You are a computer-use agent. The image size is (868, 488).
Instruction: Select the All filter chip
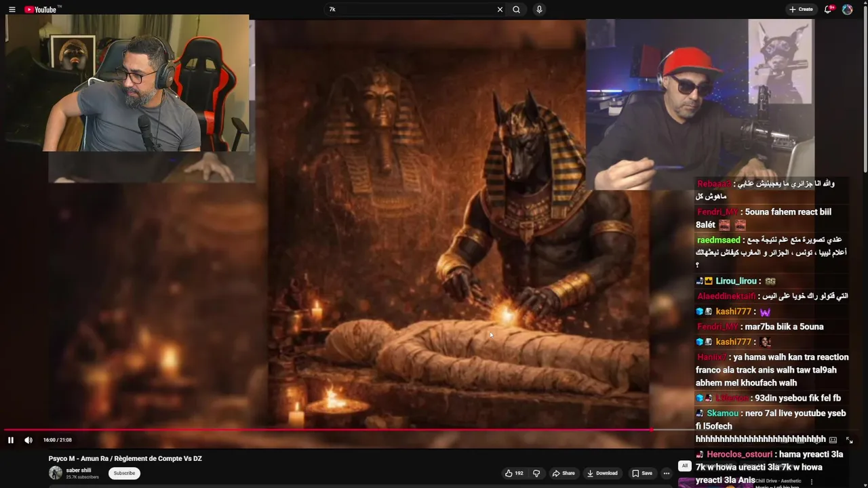685,466
